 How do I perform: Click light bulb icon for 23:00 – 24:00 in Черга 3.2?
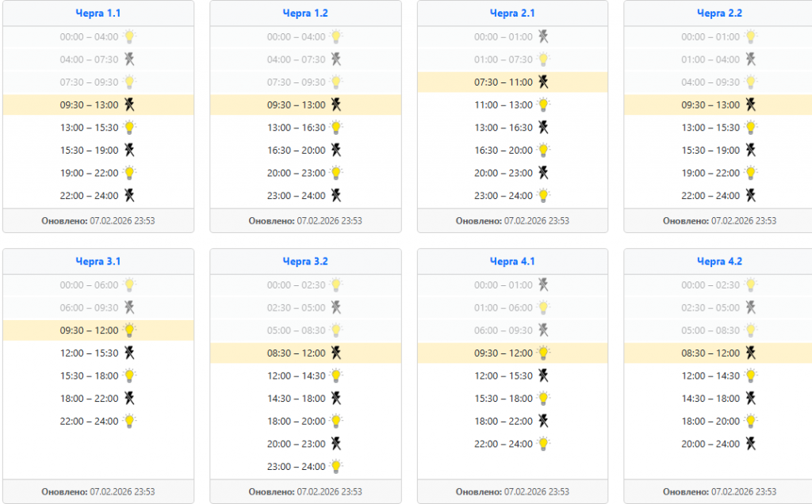tap(336, 466)
